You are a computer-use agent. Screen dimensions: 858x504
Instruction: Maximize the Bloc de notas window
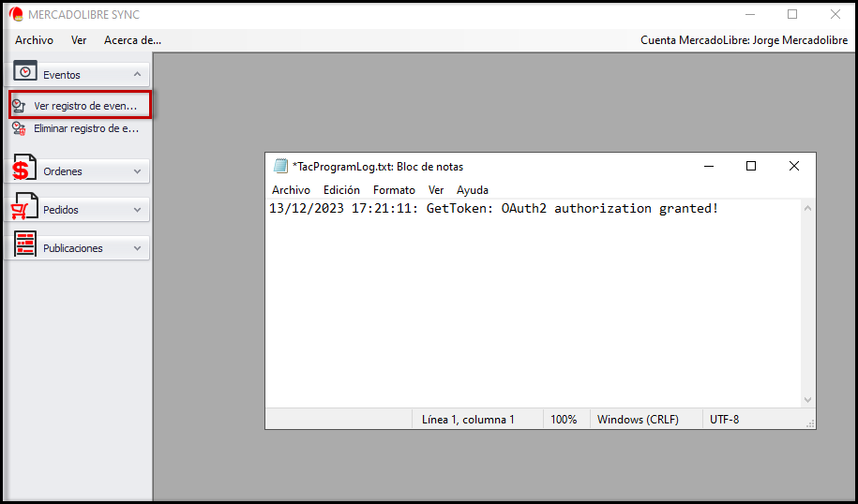(x=751, y=166)
